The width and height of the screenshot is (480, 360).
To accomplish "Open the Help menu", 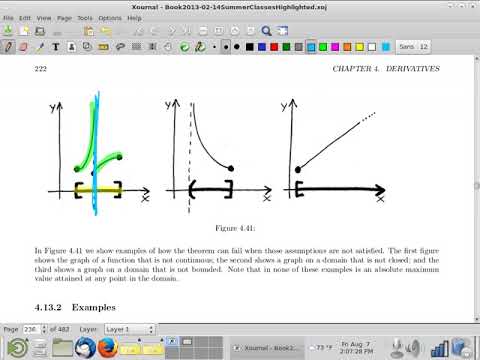I will pyautogui.click(x=134, y=18).
